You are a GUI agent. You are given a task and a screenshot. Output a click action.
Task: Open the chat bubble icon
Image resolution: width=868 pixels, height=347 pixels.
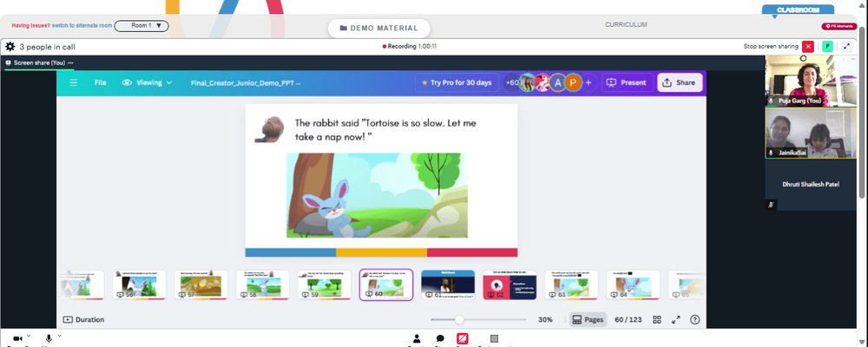pyautogui.click(x=440, y=338)
